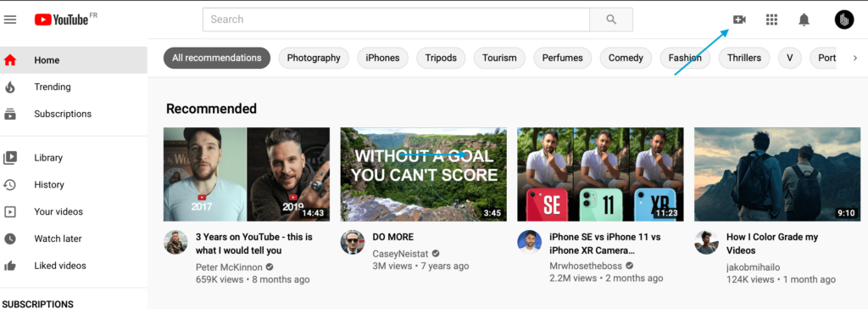Click into the Search input field
The image size is (868, 309).
[397, 20]
